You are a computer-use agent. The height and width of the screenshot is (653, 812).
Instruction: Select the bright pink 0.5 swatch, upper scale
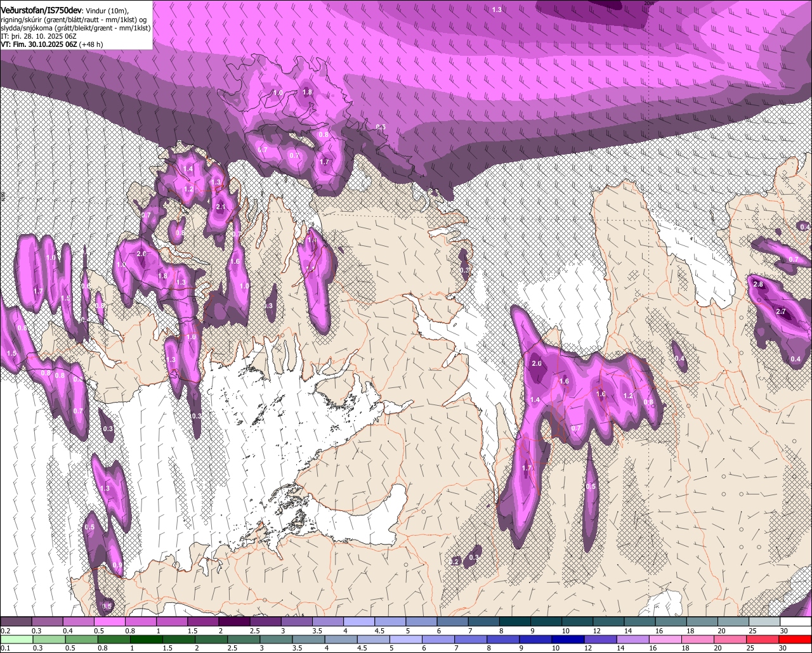coord(109,622)
